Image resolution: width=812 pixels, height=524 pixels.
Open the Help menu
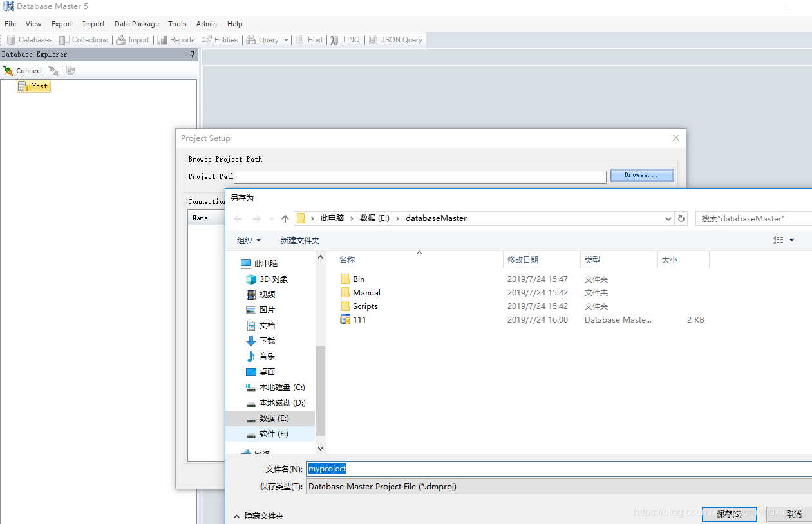pos(235,24)
